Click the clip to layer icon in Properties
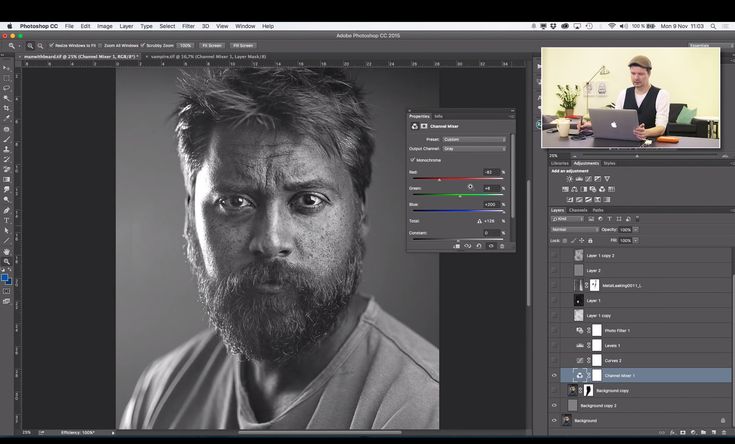735x444 pixels. point(457,246)
